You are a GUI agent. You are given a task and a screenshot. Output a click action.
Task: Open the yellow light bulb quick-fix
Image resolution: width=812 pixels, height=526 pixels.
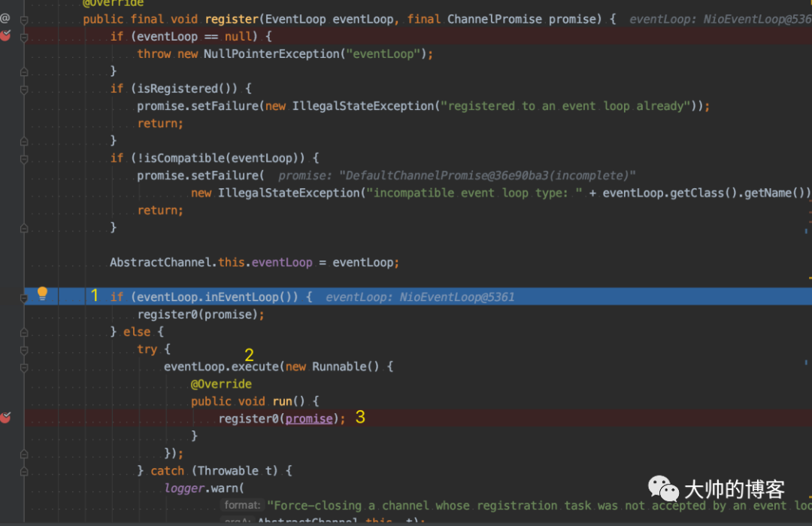coord(42,293)
